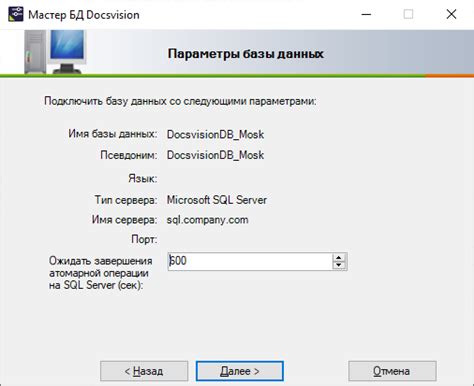Viewport: 474px width, 386px height.
Task: Click the Язык label
Action: [143, 179]
